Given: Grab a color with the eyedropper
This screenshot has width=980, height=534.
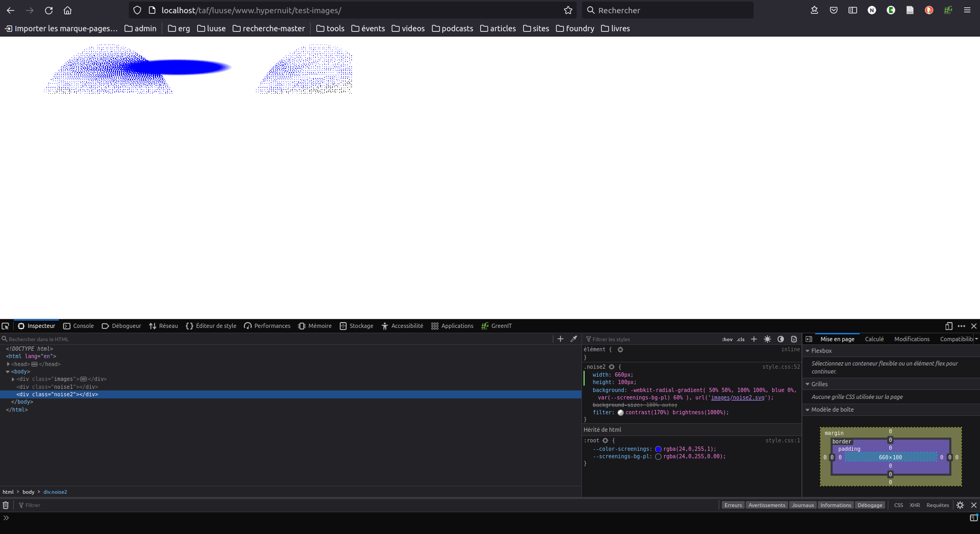Looking at the screenshot, I should 573,339.
